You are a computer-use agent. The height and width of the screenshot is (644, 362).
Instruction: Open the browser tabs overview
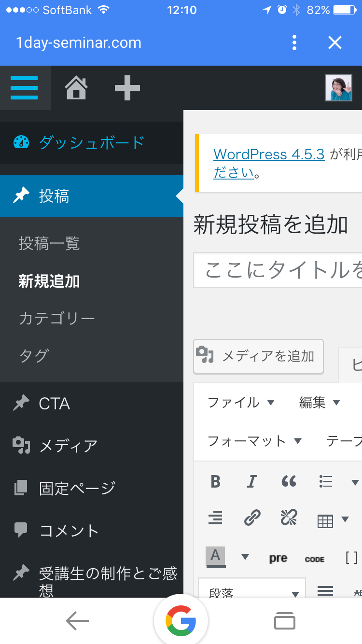click(x=285, y=621)
